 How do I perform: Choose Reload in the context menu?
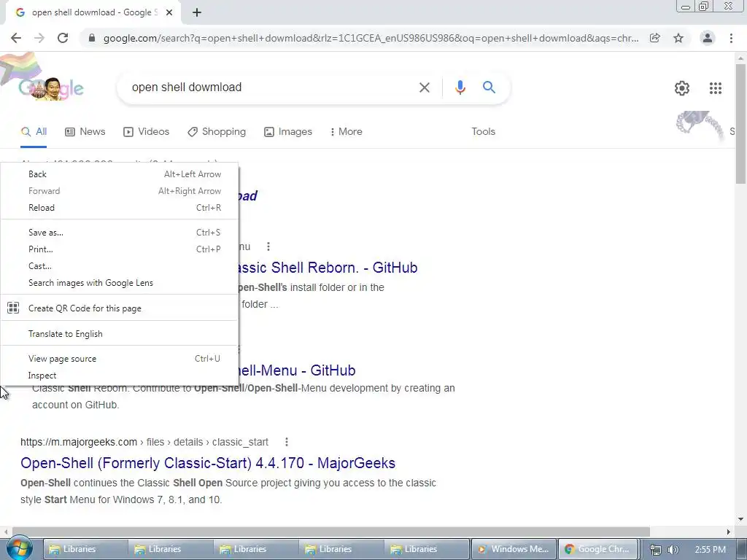coord(119,208)
